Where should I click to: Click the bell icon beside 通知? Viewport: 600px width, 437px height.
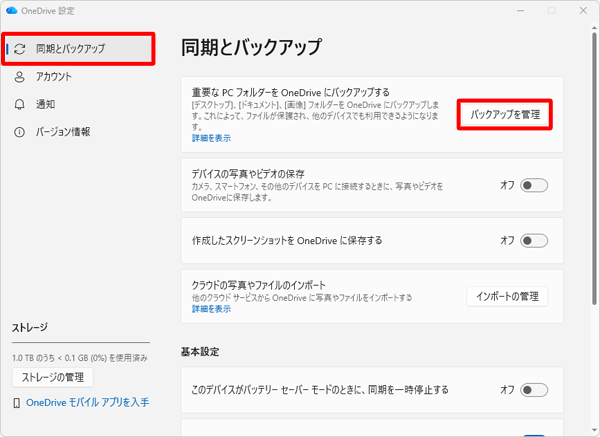point(19,104)
